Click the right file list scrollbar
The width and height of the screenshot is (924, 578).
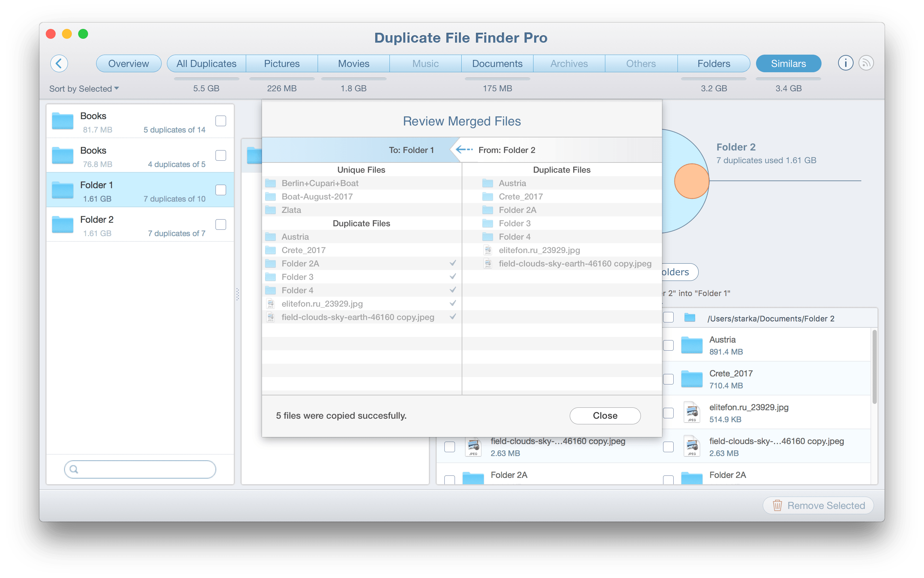pos(874,366)
